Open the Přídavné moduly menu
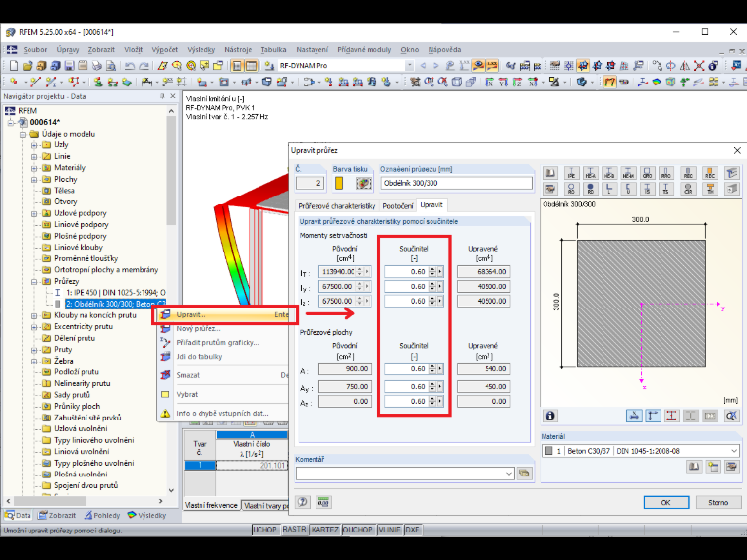747x560 pixels. [x=364, y=49]
